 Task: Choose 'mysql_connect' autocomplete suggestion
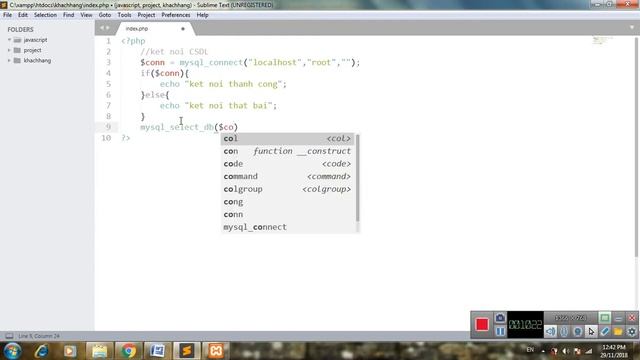(x=288, y=227)
